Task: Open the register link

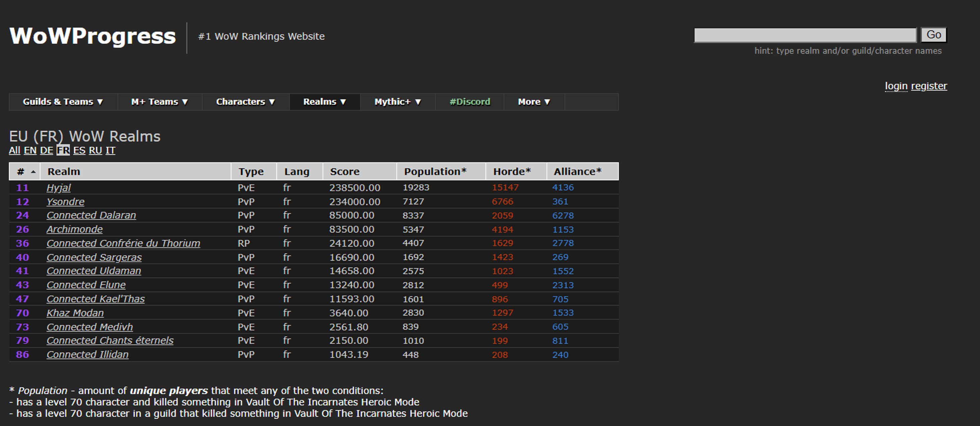Action: point(929,86)
